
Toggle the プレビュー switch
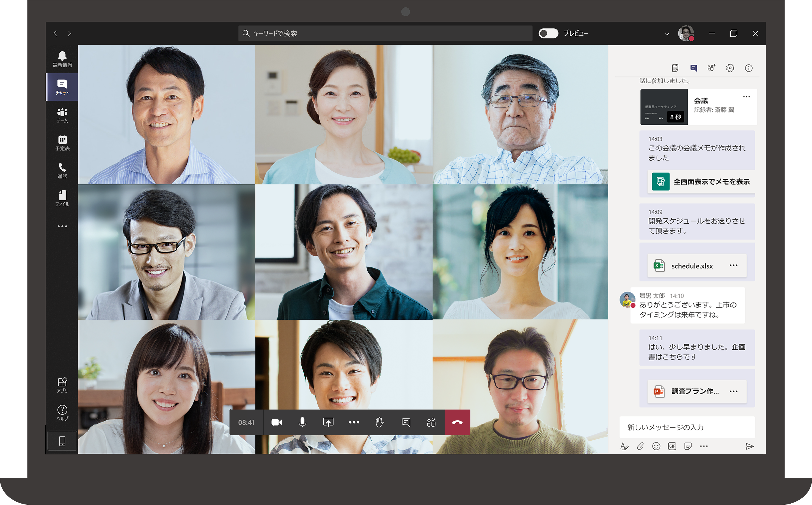pyautogui.click(x=548, y=33)
